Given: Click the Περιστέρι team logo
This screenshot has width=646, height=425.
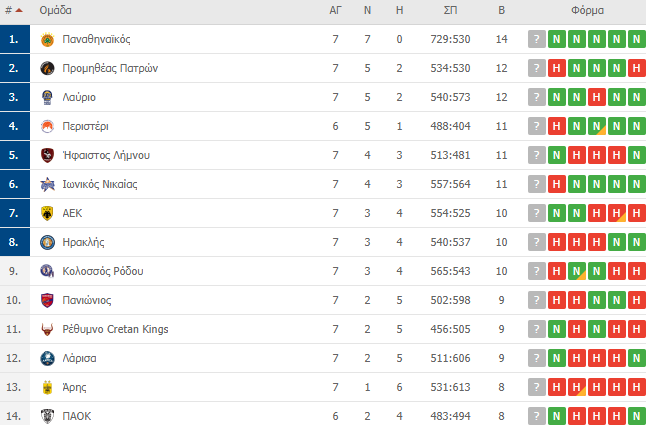Looking at the screenshot, I should tap(47, 126).
